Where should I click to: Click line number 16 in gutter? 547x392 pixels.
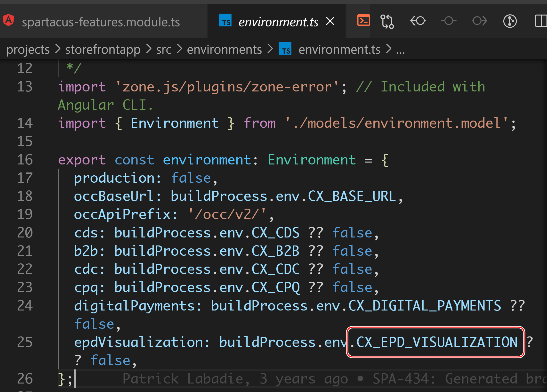coord(25,160)
